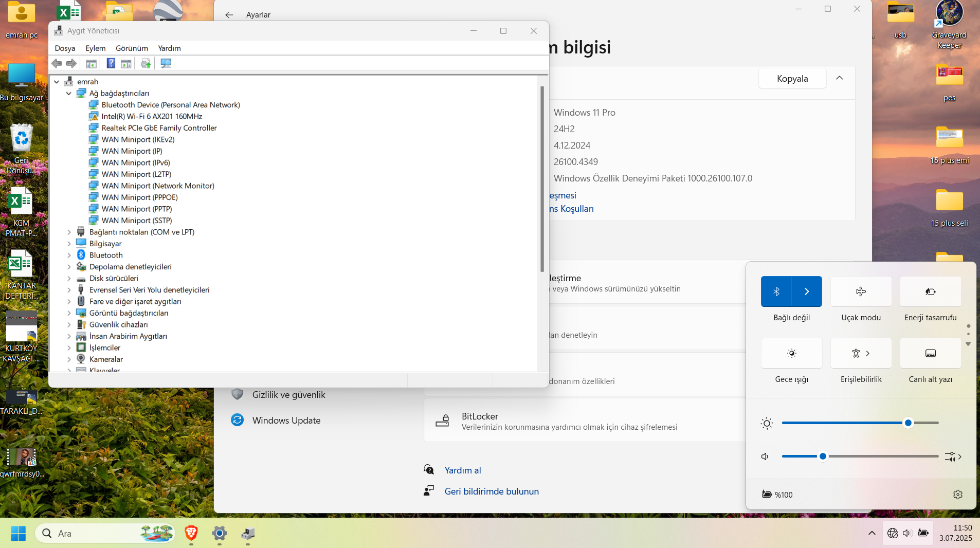Select the Graveyard Keeper desktop shortcut
The width and height of the screenshot is (980, 548).
tap(949, 25)
